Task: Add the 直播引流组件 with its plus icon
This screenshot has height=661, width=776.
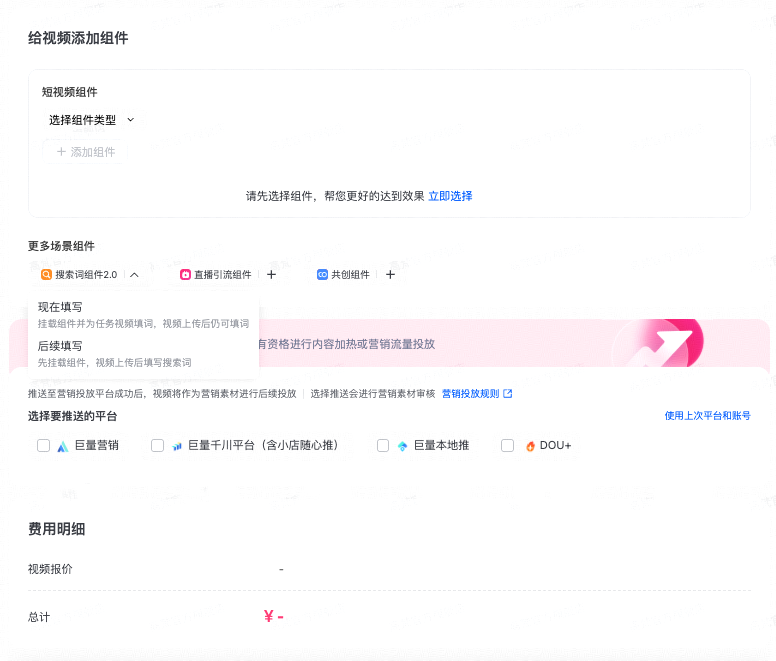Action: [x=271, y=275]
